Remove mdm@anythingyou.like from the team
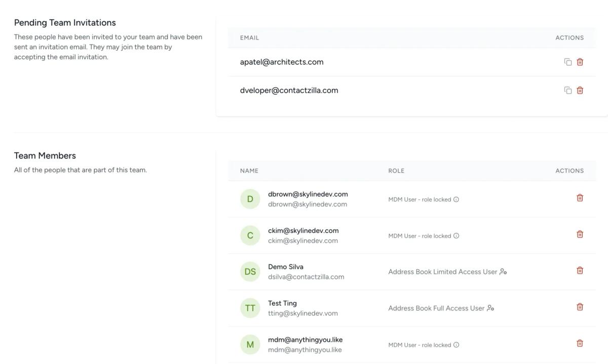608x364 pixels. point(580,343)
